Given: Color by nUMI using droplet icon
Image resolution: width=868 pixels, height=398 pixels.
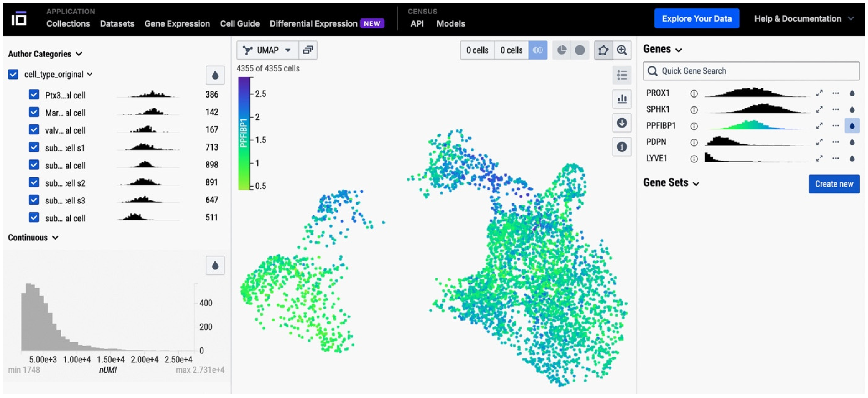Looking at the screenshot, I should pos(215,265).
